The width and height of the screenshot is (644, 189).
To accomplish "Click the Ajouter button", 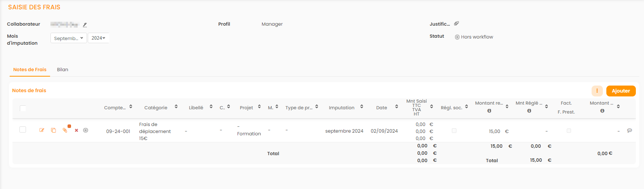I will click(621, 91).
